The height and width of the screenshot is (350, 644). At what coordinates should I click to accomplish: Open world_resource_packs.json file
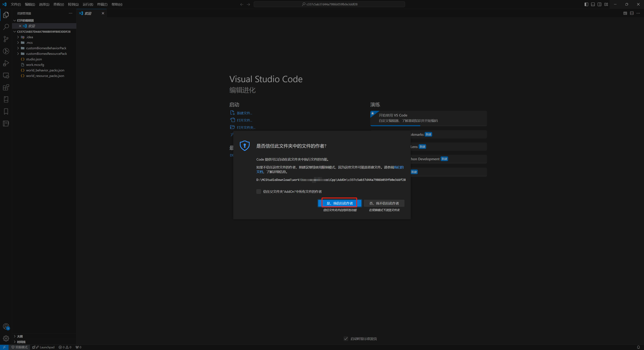(45, 76)
